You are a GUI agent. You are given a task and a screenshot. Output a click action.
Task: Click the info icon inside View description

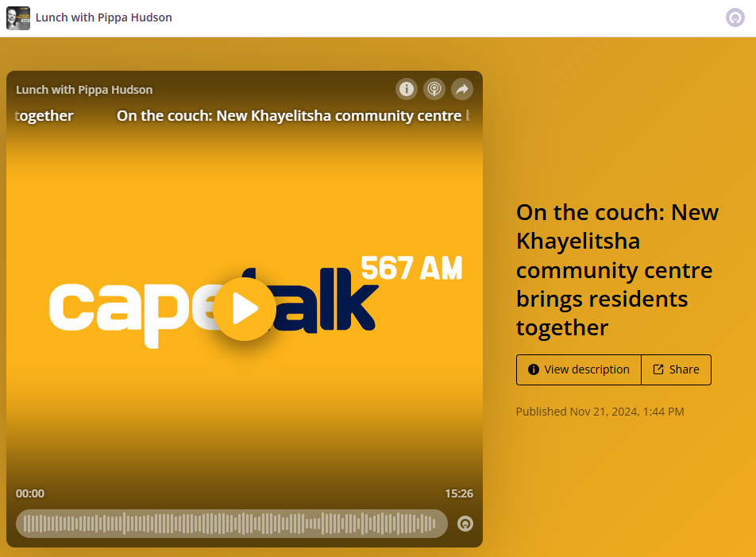(x=534, y=369)
